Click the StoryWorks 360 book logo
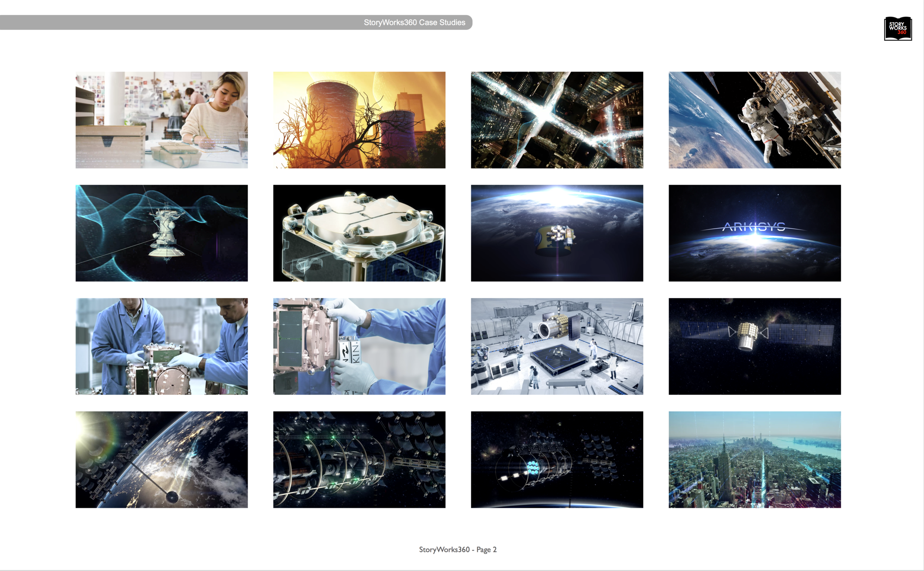This screenshot has height=571, width=924. click(897, 28)
